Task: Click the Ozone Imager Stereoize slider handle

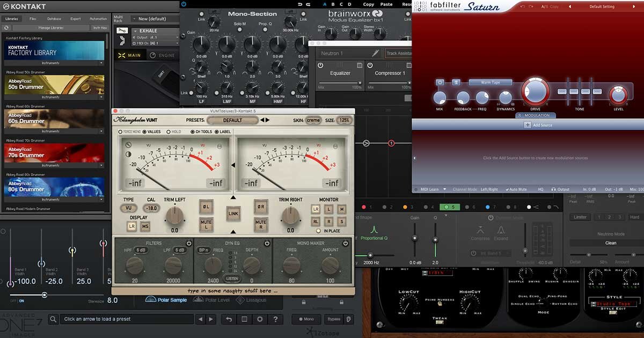Action: pos(45,295)
